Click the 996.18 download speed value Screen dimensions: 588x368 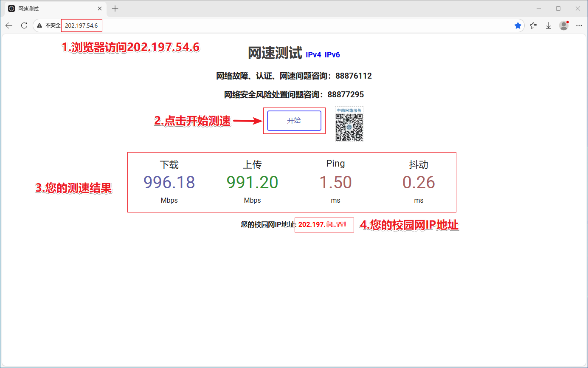pos(169,182)
